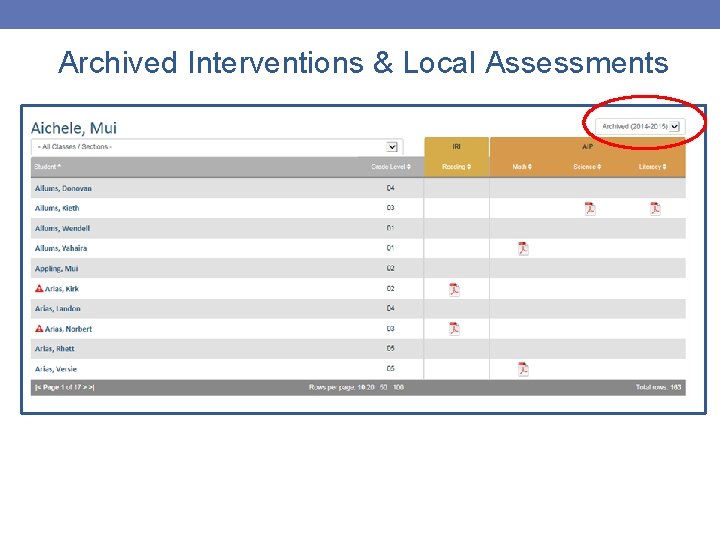
Task: Open student Allums, Yahaira
Action: coord(61,248)
